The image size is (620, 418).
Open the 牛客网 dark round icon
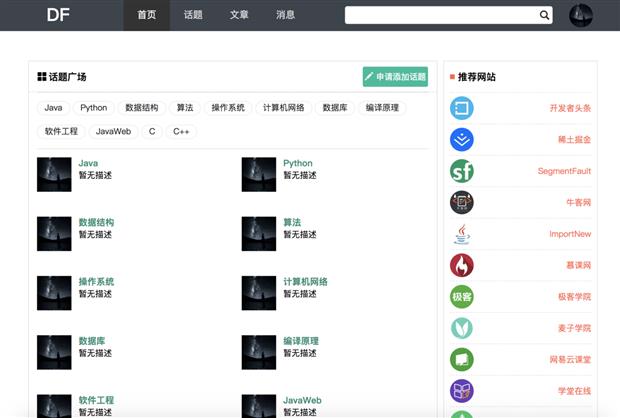pos(461,202)
